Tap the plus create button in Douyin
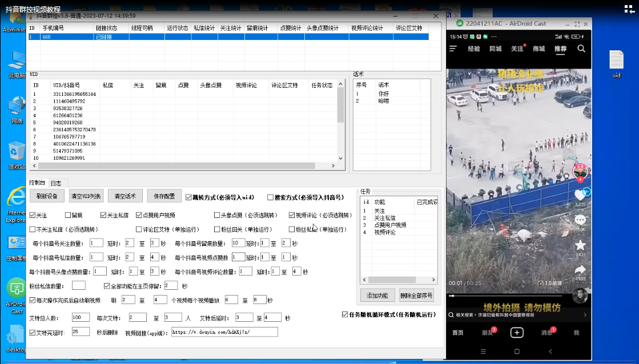Screen dimensions: 639x364 point(517,332)
